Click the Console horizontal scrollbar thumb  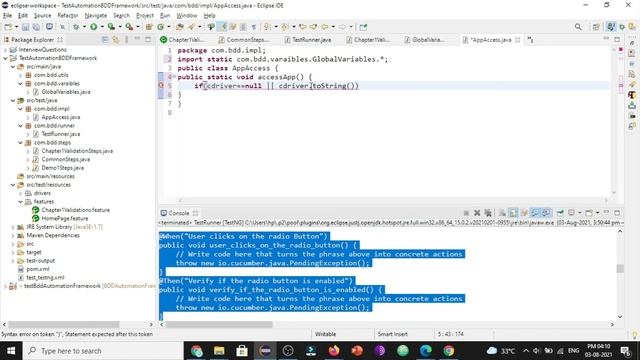tap(219, 324)
